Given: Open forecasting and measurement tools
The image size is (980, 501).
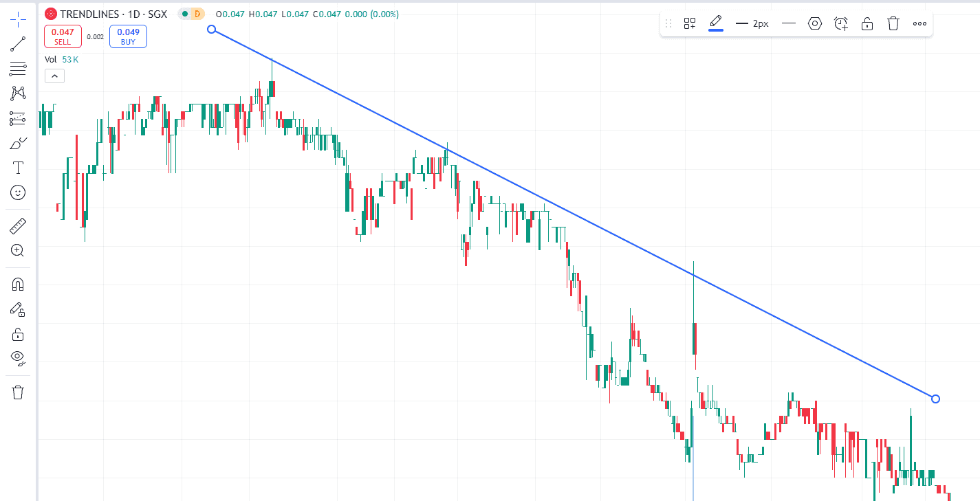Looking at the screenshot, I should click(18, 118).
